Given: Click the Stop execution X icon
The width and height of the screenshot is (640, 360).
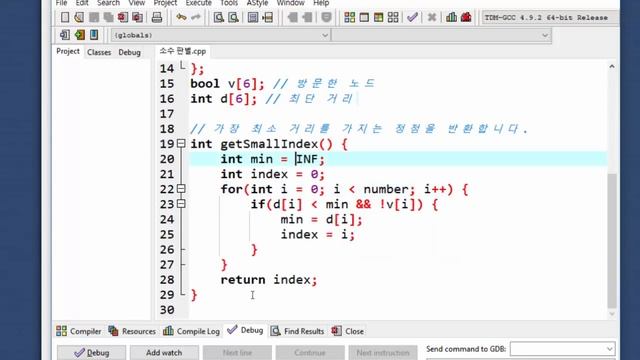Looking at the screenshot, I should pos(432,17).
